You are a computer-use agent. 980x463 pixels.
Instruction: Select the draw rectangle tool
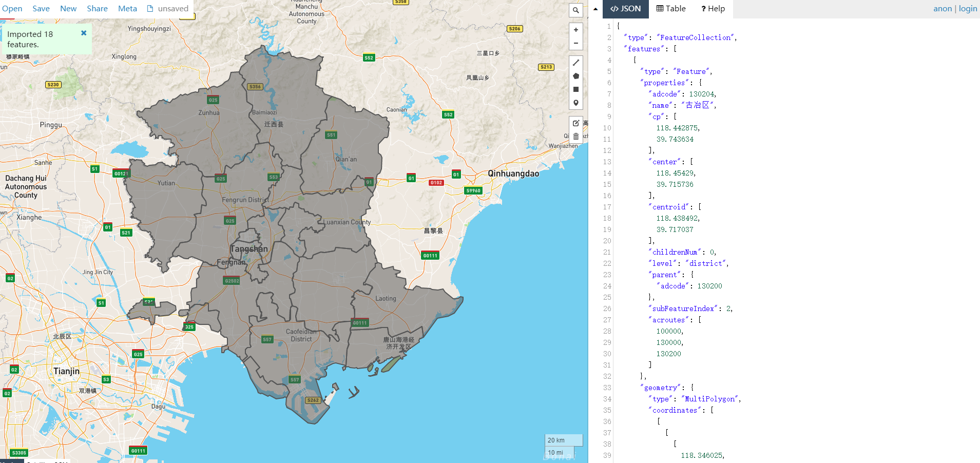575,89
